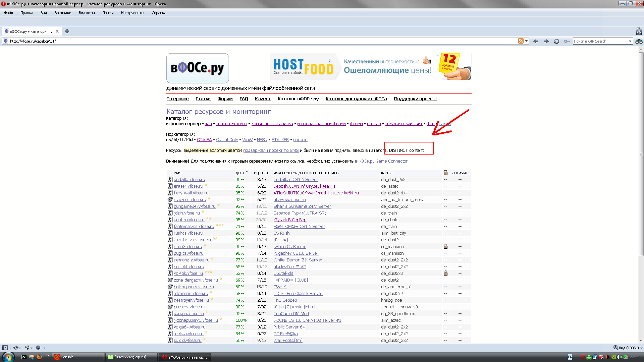The height and width of the screenshot is (362, 644).
Task: Click the forward navigation arrow
Action: pos(546,41)
